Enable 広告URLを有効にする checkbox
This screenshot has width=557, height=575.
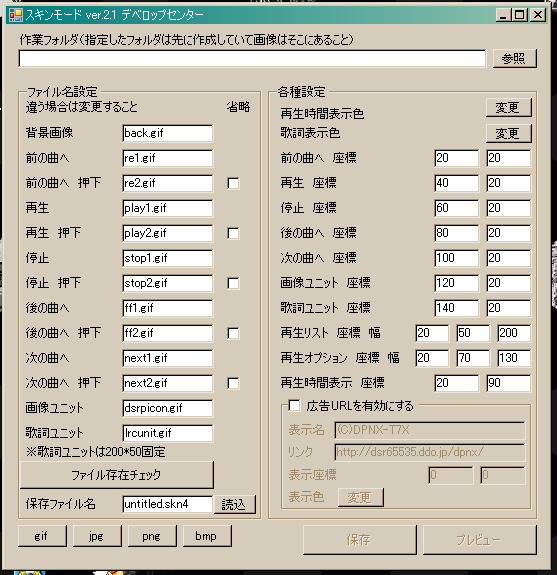click(294, 406)
